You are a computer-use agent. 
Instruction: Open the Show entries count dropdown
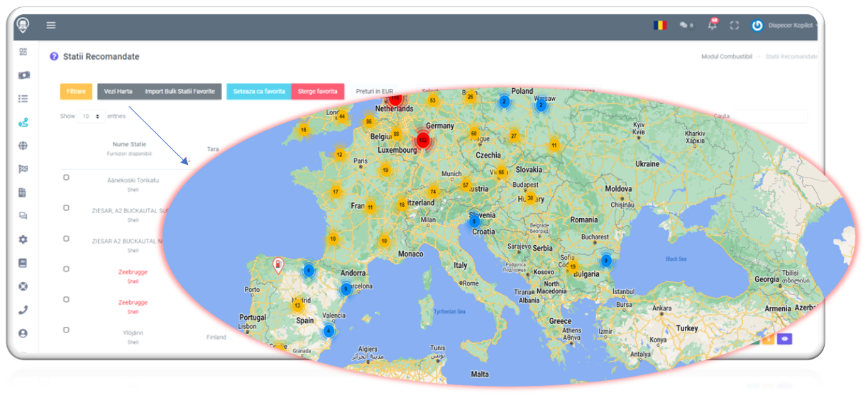point(90,116)
